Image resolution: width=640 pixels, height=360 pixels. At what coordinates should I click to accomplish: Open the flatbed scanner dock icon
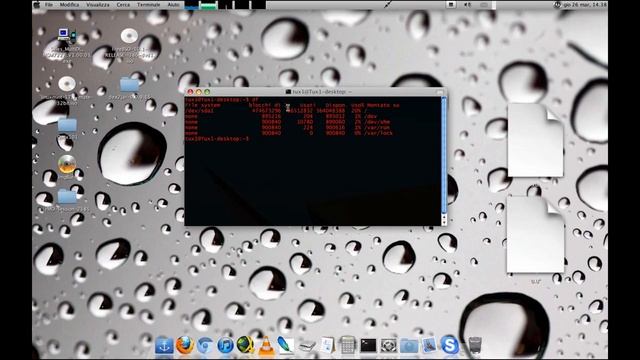[x=307, y=347]
